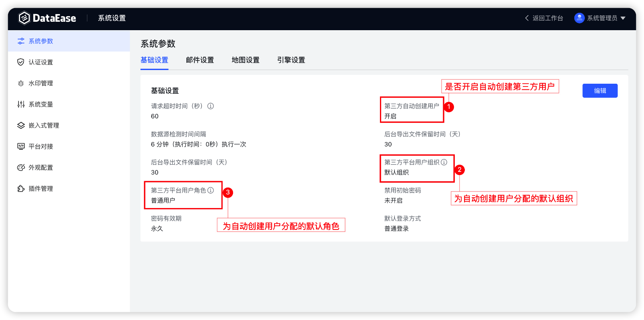Image resolution: width=644 pixels, height=320 pixels.
Task: Go to 平台对接 menu item
Action: [69, 146]
